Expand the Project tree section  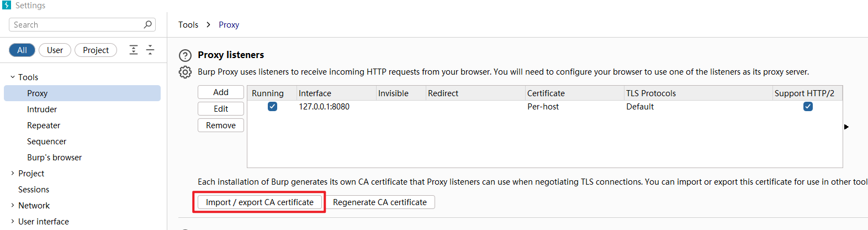tap(13, 173)
